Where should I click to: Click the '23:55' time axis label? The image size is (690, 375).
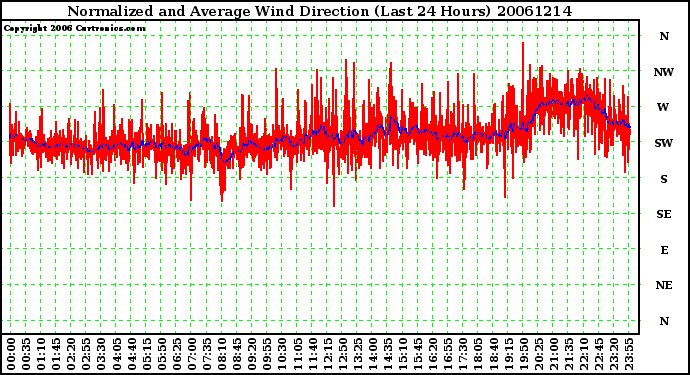(629, 354)
